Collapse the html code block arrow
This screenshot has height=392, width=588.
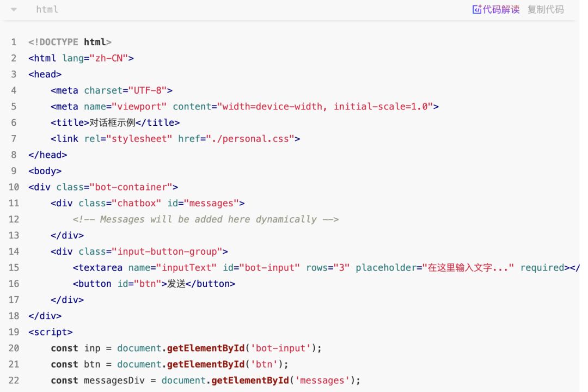pyautogui.click(x=14, y=10)
